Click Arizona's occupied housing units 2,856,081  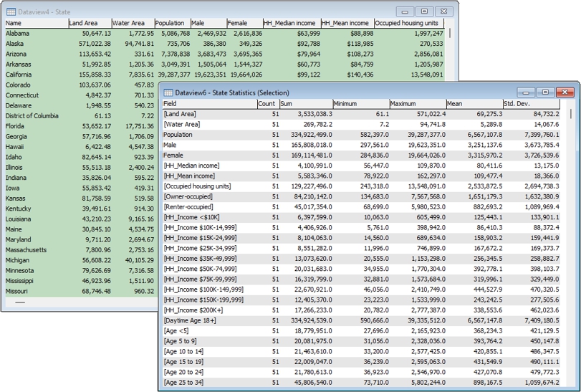coord(428,54)
